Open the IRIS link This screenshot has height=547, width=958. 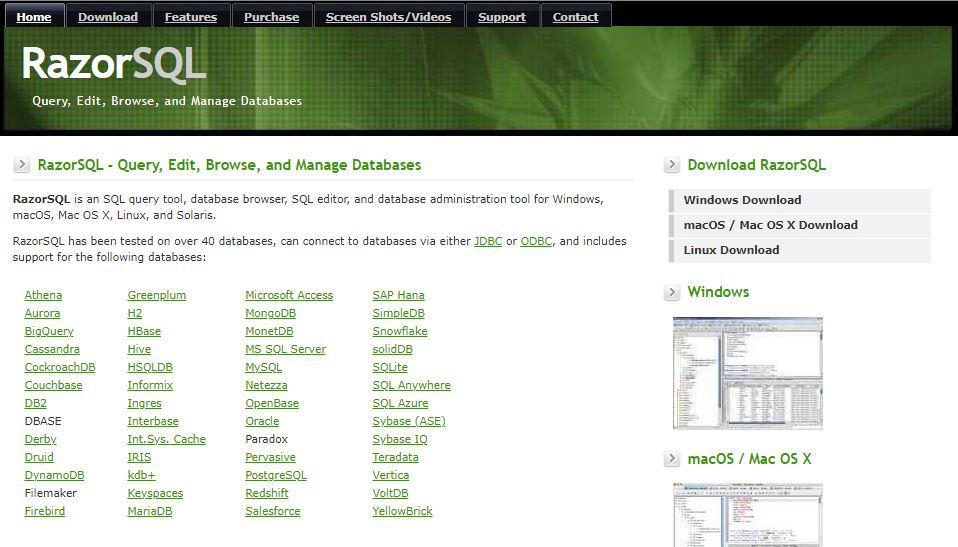[x=139, y=457]
